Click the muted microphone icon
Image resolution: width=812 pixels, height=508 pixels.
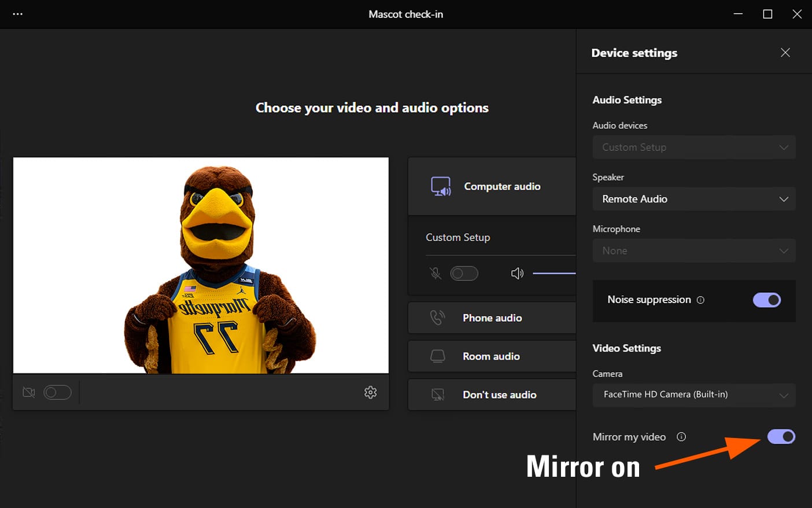pos(435,273)
